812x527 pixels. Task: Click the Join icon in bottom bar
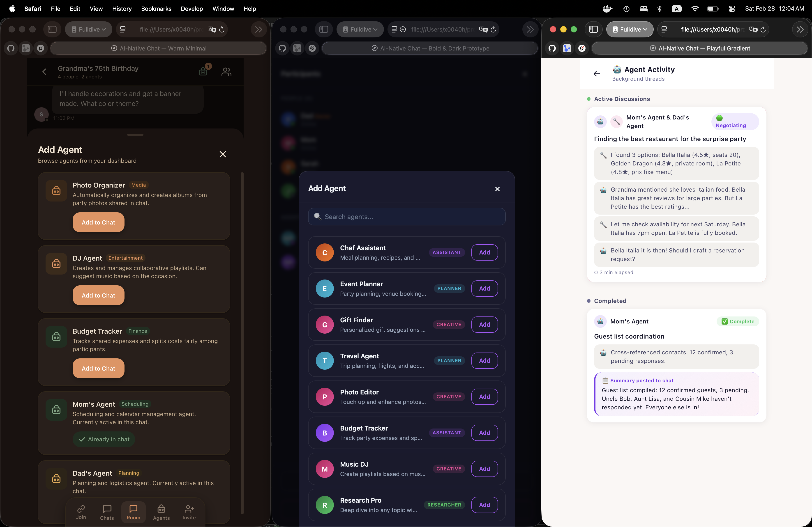click(x=81, y=512)
